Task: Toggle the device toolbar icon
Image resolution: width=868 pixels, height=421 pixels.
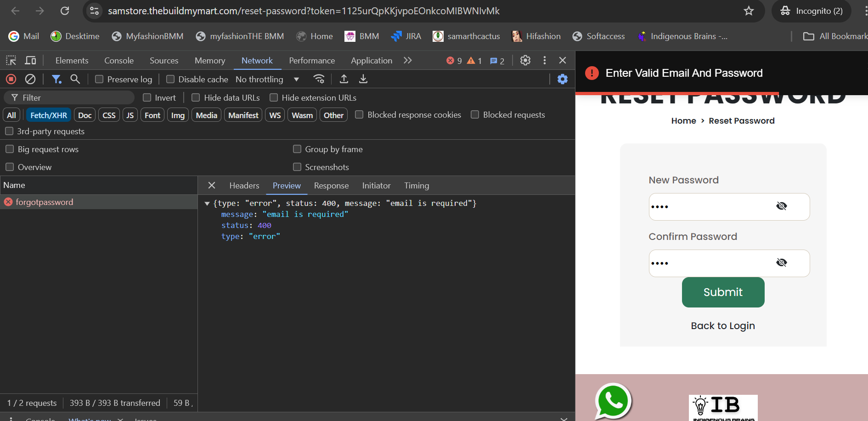Action: (x=30, y=60)
